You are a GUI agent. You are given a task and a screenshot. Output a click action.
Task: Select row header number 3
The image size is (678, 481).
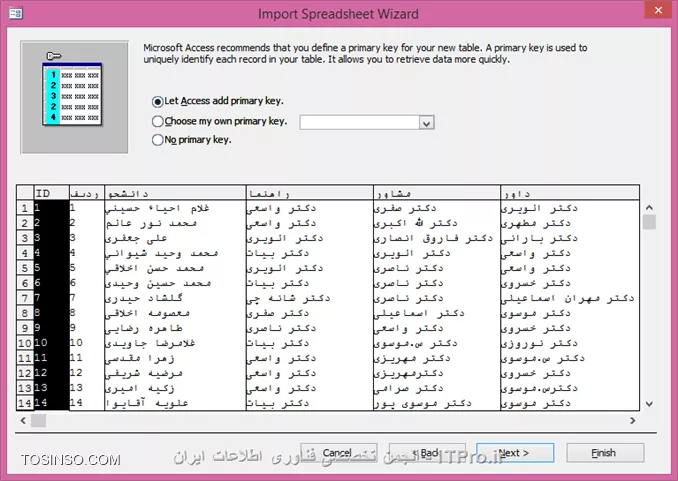point(25,238)
